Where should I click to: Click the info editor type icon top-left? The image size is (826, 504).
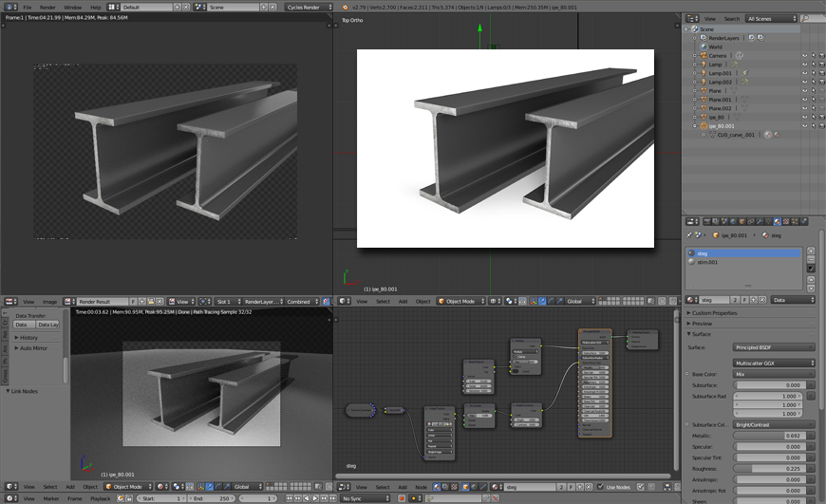(10, 7)
